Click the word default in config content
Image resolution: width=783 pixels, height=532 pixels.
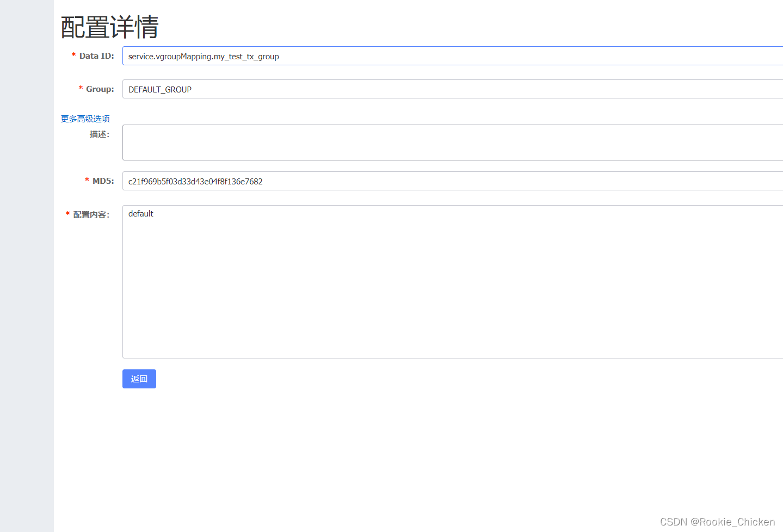[140, 213]
